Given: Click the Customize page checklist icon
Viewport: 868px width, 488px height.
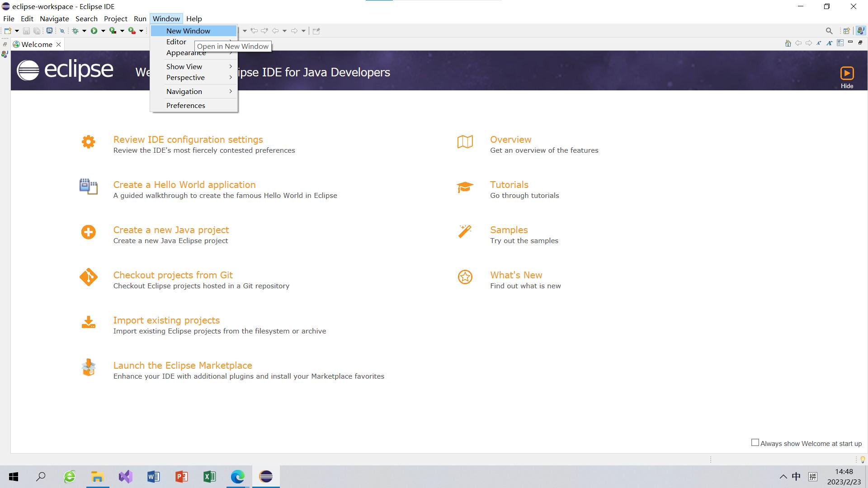Looking at the screenshot, I should pos(840,43).
